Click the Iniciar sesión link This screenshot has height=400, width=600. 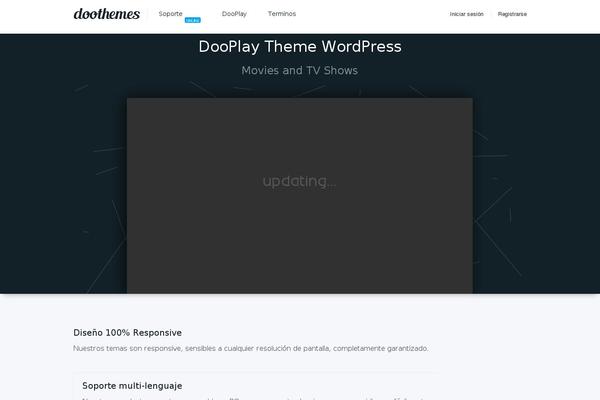tap(466, 14)
